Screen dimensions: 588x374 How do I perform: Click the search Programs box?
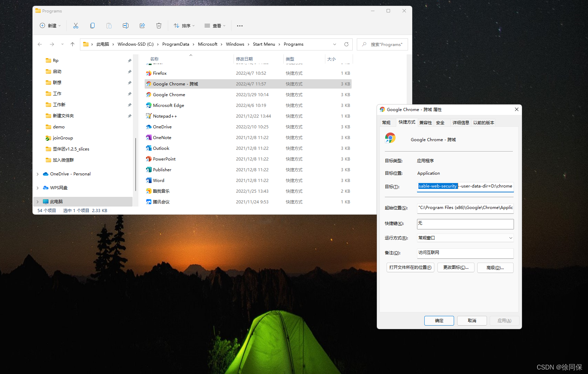tap(382, 44)
